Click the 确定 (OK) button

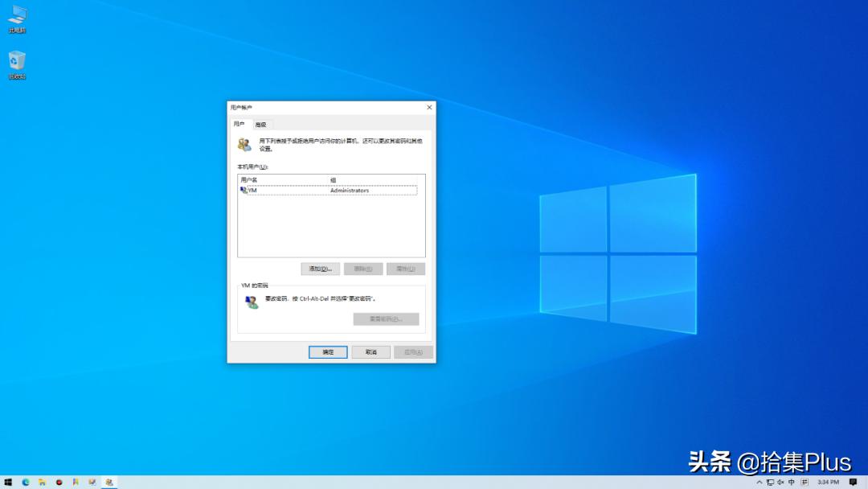[x=327, y=351]
